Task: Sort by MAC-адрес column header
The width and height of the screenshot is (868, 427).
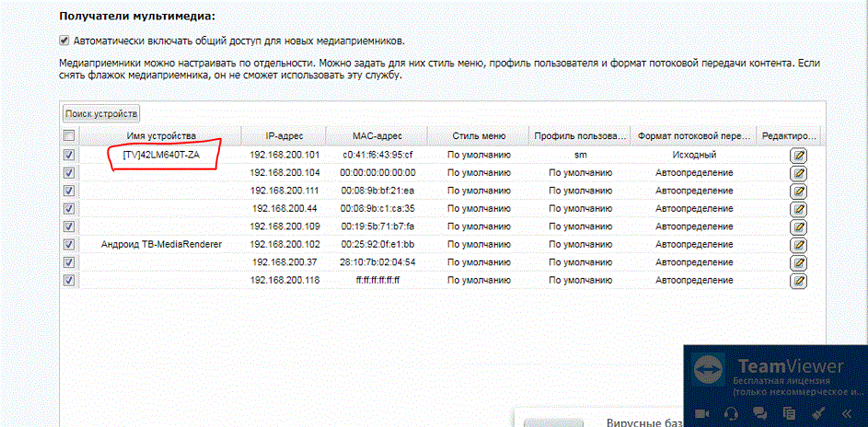Action: click(376, 135)
